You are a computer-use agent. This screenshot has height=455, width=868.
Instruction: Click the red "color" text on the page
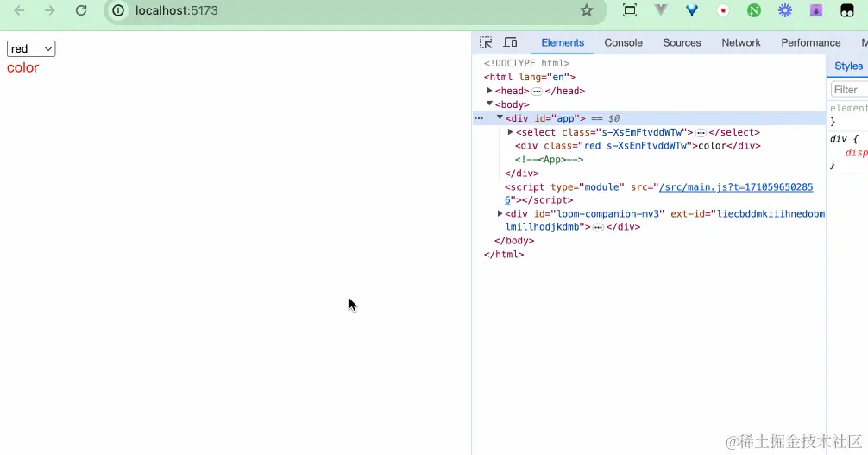point(22,67)
